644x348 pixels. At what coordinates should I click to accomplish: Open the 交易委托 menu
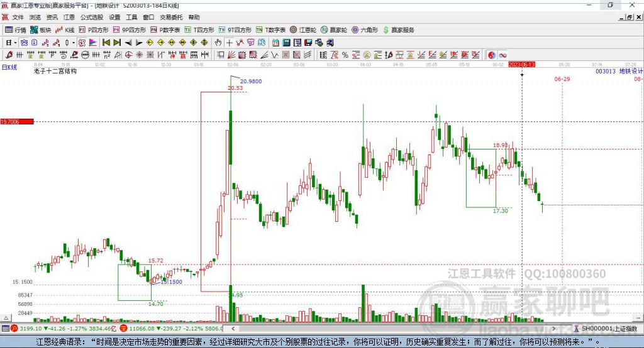click(171, 17)
